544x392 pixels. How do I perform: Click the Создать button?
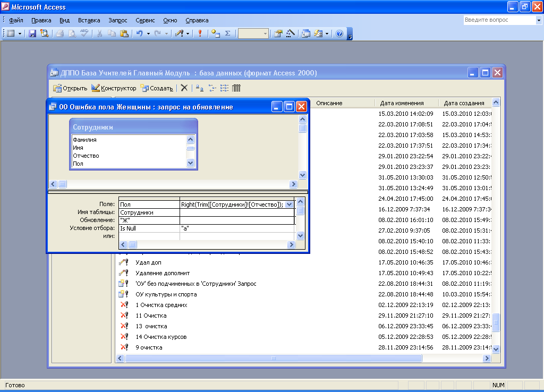point(157,88)
